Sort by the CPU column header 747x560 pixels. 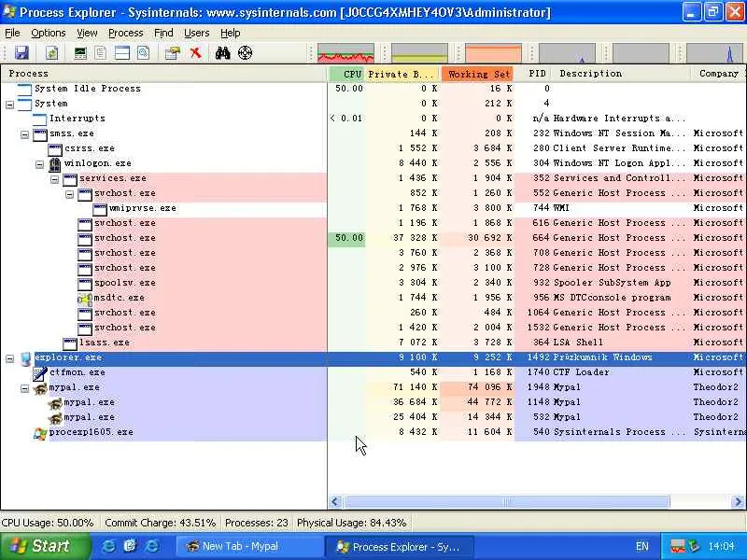click(x=346, y=74)
